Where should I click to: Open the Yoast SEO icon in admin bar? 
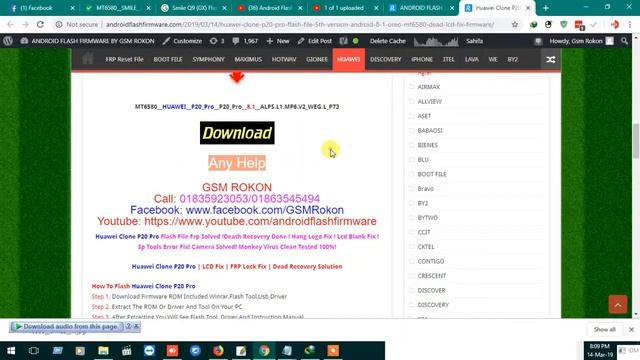[x=343, y=41]
